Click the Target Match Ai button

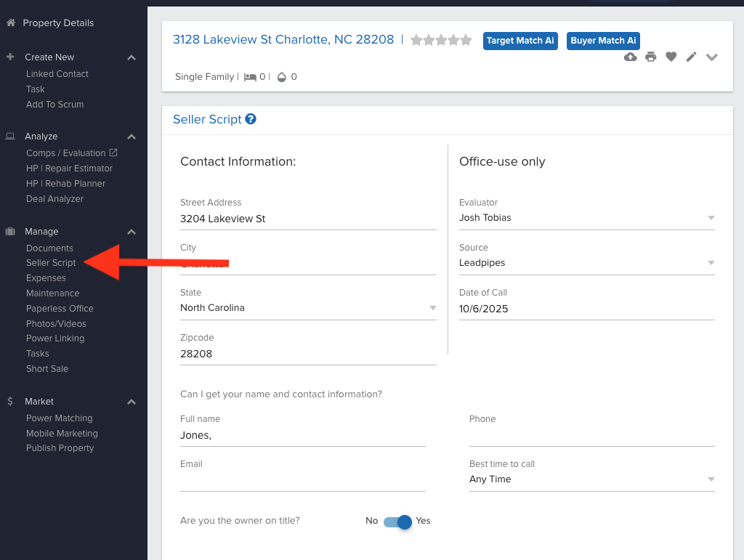(520, 41)
